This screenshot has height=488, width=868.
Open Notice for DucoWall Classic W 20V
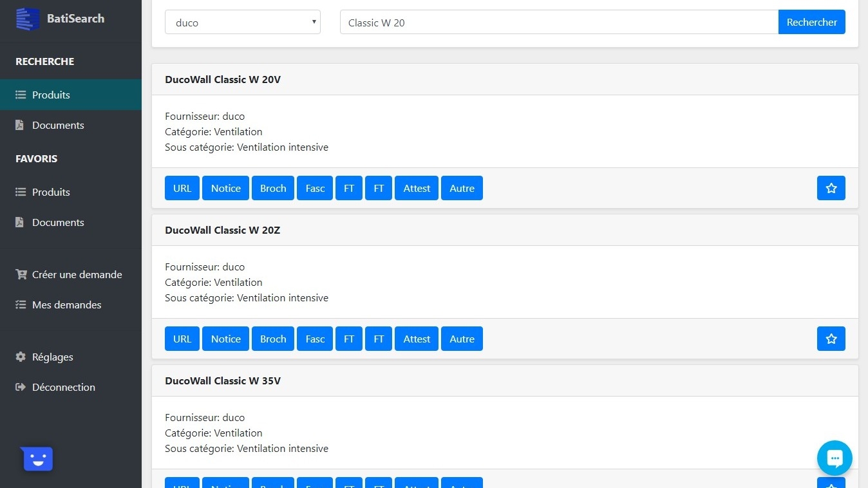pyautogui.click(x=225, y=188)
